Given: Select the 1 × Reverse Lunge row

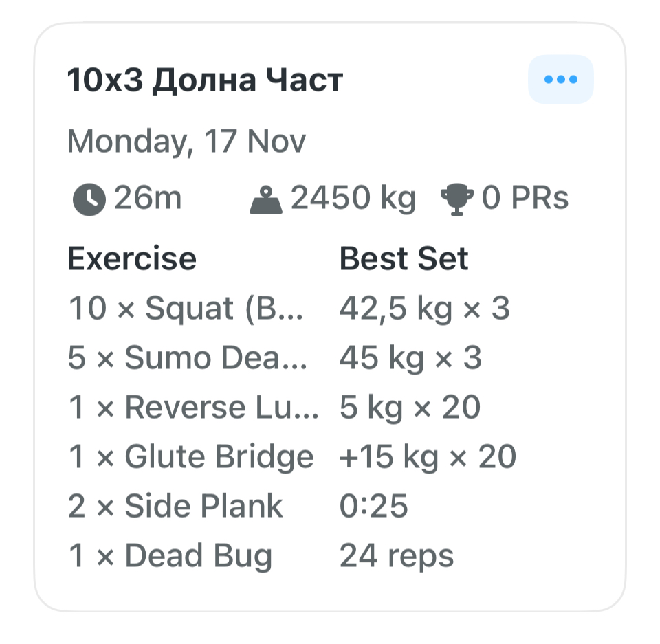Looking at the screenshot, I should tap(193, 408).
